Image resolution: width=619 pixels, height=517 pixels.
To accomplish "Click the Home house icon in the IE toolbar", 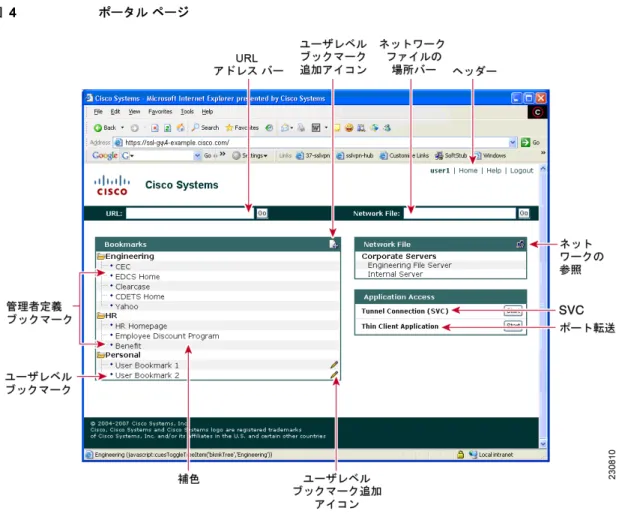I will click(180, 127).
